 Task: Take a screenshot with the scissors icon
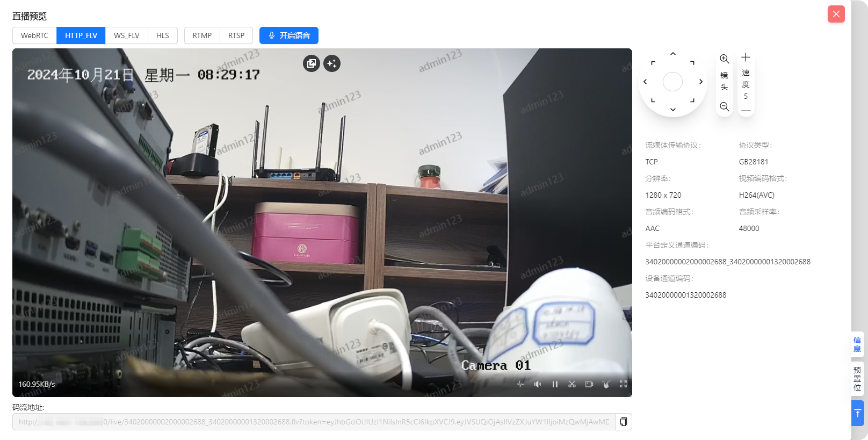click(x=572, y=384)
